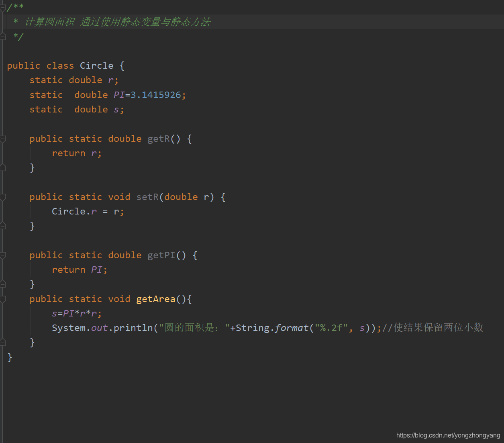The width and height of the screenshot is (504, 443).
Task: Click the field r in 'static double r;'
Action: click(110, 80)
